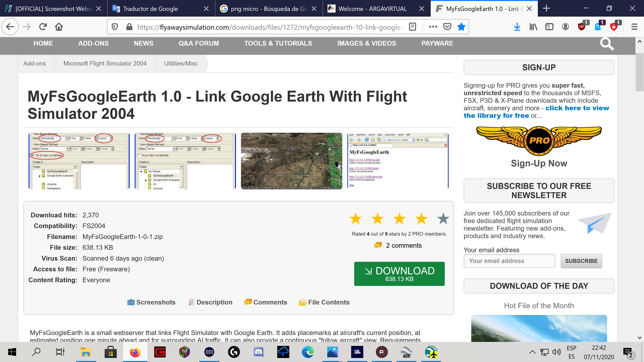The height and width of the screenshot is (362, 644).
Task: Click the tracking protection shield icon
Action: coord(115,27)
